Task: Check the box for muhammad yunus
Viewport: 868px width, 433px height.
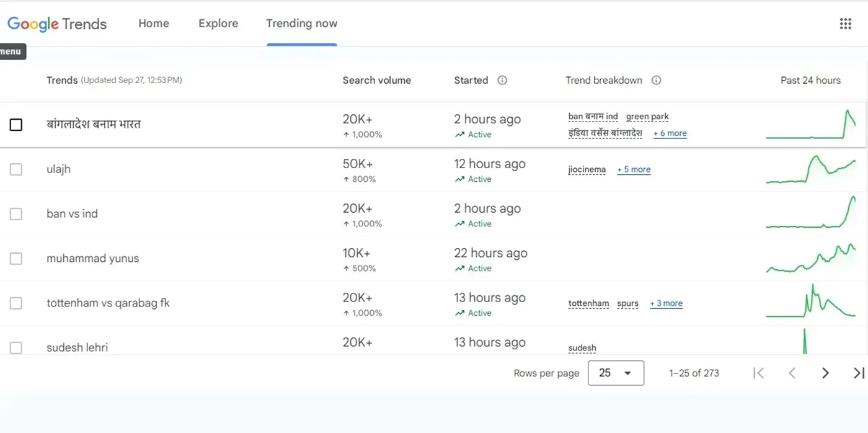Action: [16, 259]
